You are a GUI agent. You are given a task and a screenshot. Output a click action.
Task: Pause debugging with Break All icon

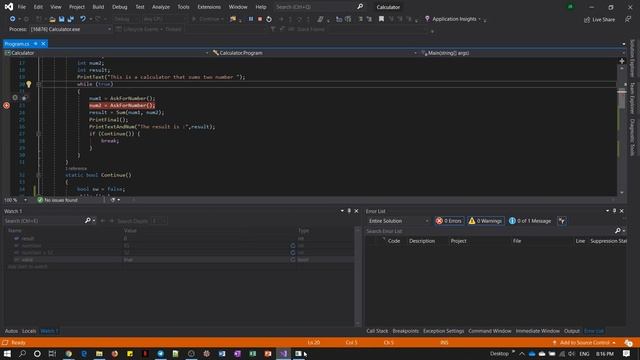251,19
